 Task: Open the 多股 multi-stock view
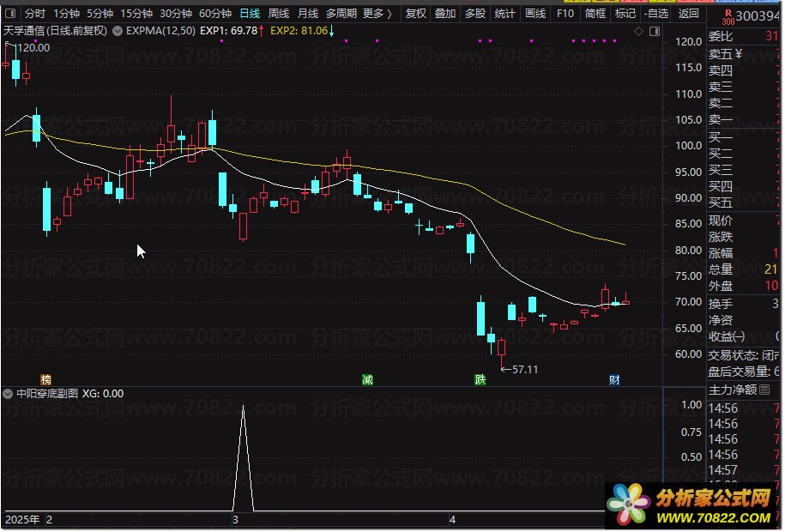[x=475, y=14]
